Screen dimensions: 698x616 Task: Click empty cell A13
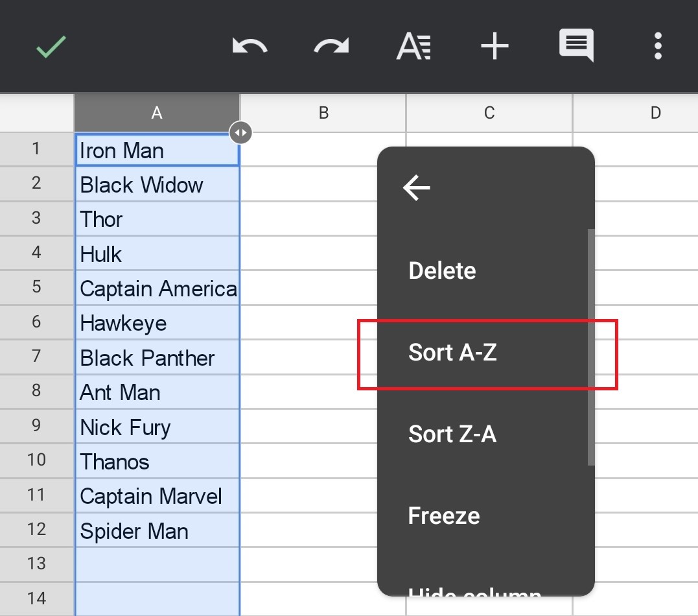(157, 564)
